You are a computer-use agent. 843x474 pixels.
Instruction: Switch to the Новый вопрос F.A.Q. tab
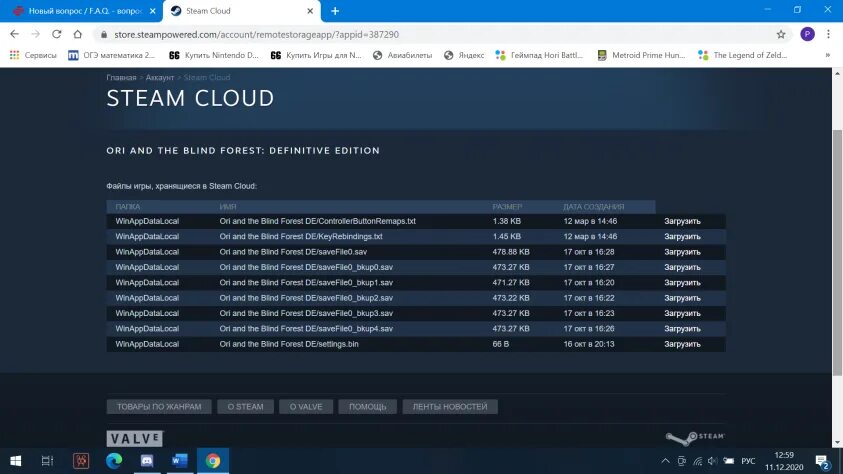[x=85, y=11]
